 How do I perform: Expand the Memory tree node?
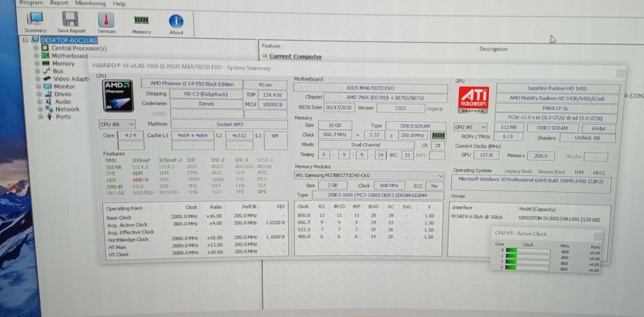tap(36, 63)
